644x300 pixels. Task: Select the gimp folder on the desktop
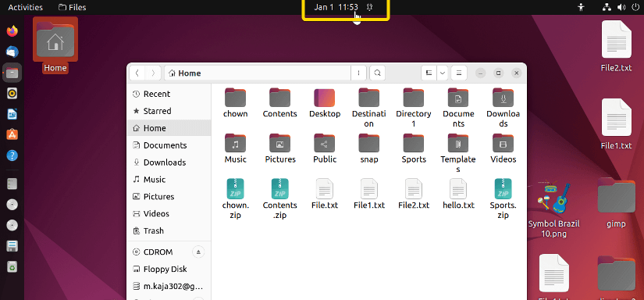click(616, 202)
